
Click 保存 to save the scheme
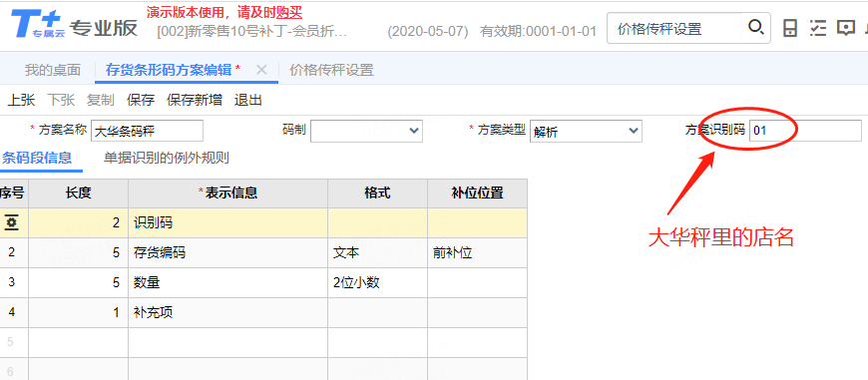pos(141,100)
